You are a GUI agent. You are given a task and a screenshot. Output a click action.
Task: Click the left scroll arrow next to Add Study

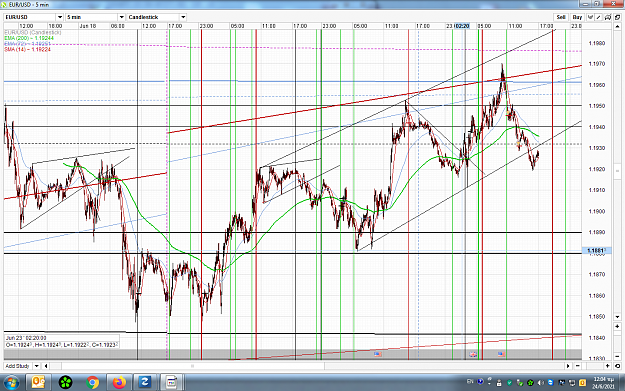[x=46, y=366]
